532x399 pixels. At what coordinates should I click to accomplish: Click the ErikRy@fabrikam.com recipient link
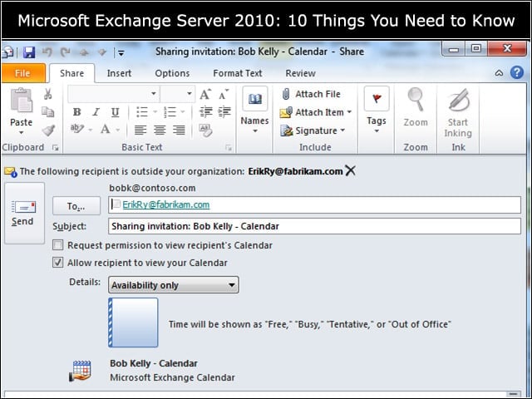(x=166, y=204)
